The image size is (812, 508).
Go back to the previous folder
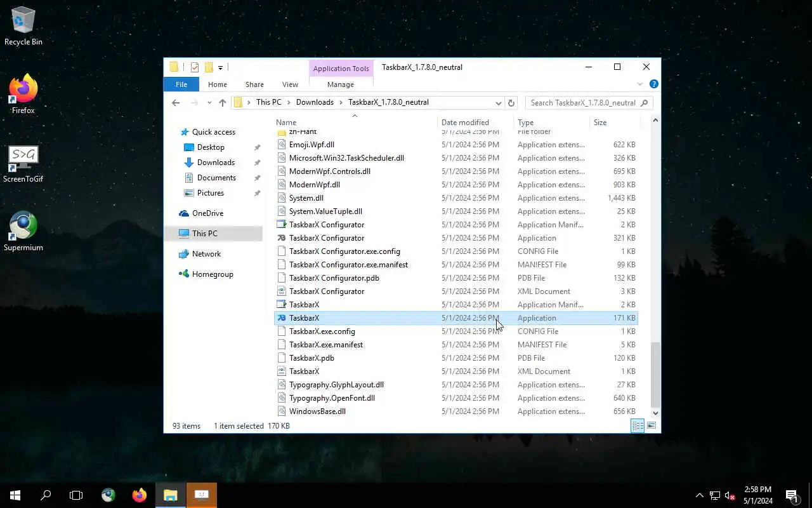point(176,102)
